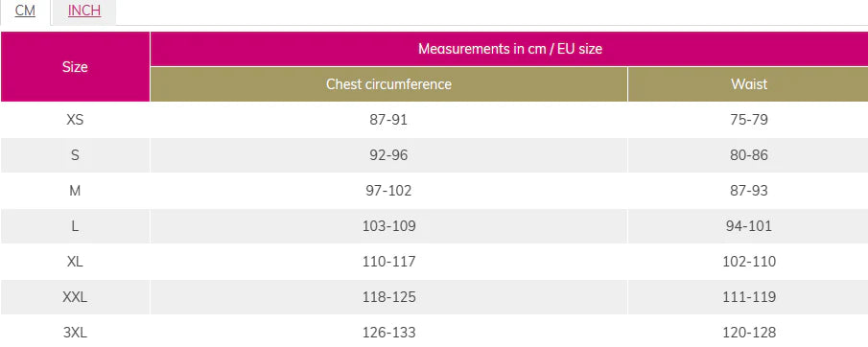This screenshot has width=868, height=347.
Task: Click chest value 87-91 for XS
Action: point(388,120)
